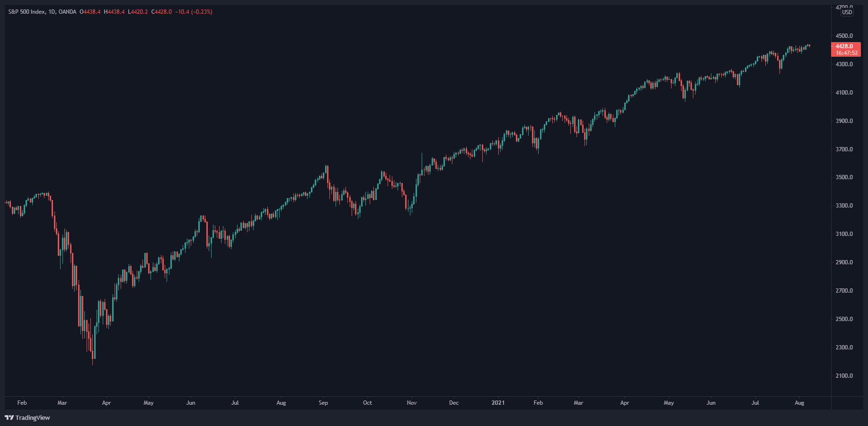Click the 4500.0 level on the price scale
This screenshot has height=426, width=868.
point(844,35)
